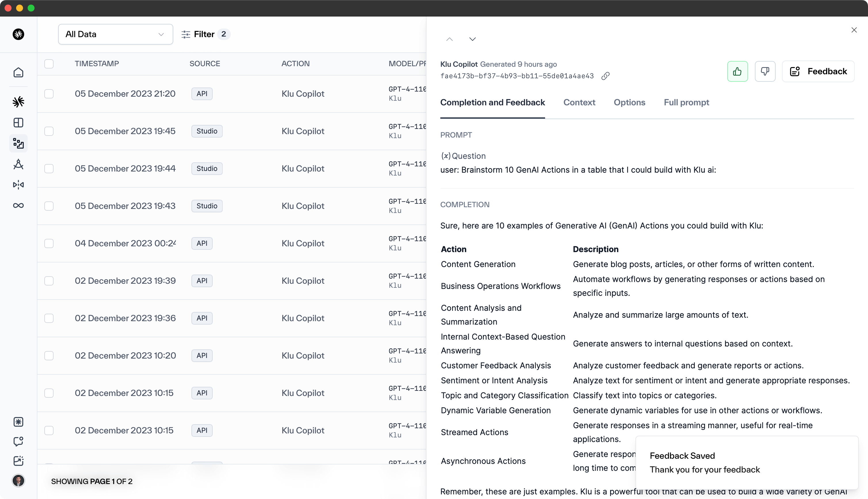Click the mirror compare icon in sidebar

[18, 185]
